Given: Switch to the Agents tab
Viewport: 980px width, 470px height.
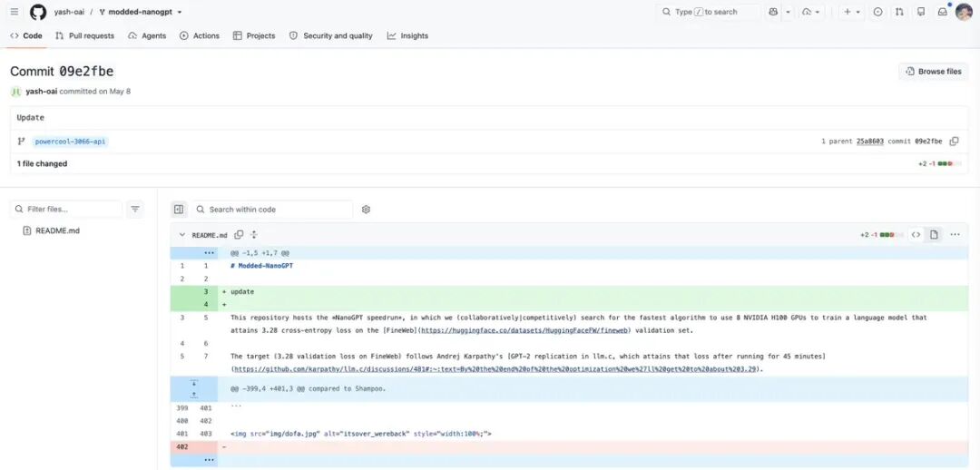Looking at the screenshot, I should click(x=148, y=35).
